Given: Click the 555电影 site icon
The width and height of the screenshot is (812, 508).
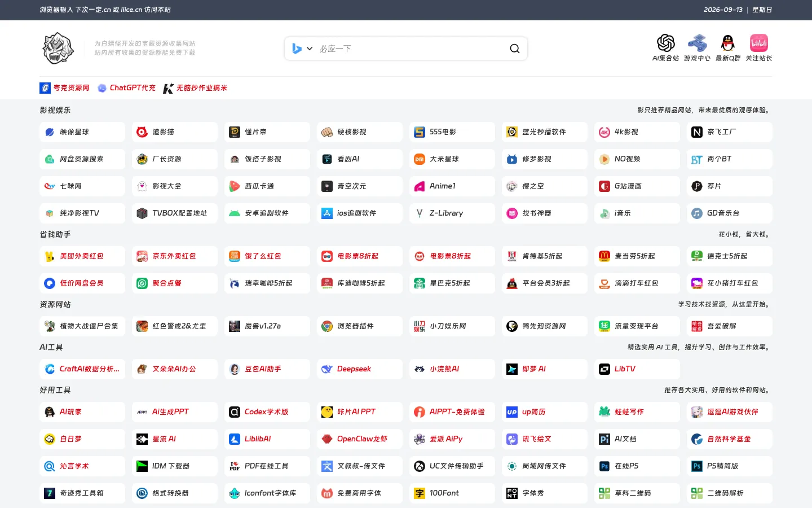Looking at the screenshot, I should point(420,132).
